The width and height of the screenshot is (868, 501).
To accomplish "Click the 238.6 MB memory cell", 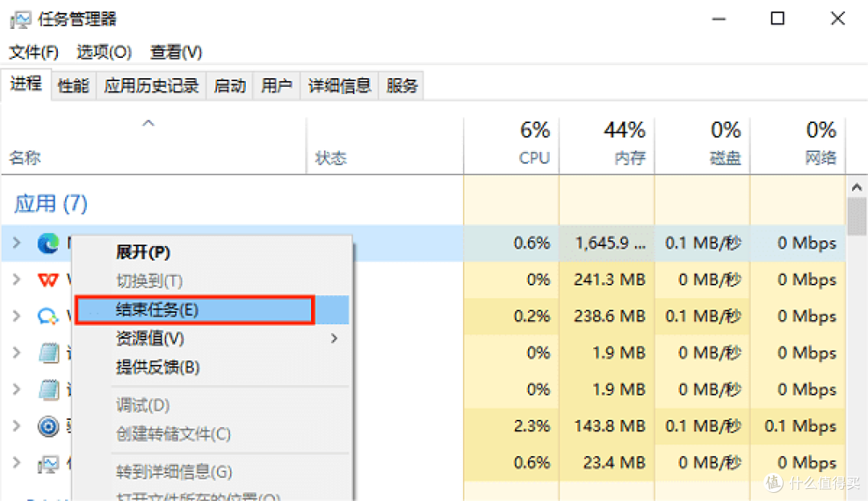I will (x=607, y=316).
